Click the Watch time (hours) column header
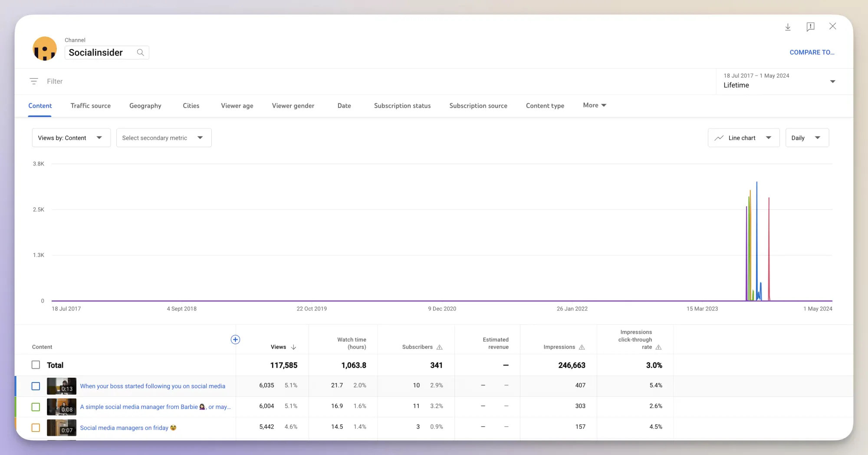Image resolution: width=868 pixels, height=455 pixels. [352, 343]
